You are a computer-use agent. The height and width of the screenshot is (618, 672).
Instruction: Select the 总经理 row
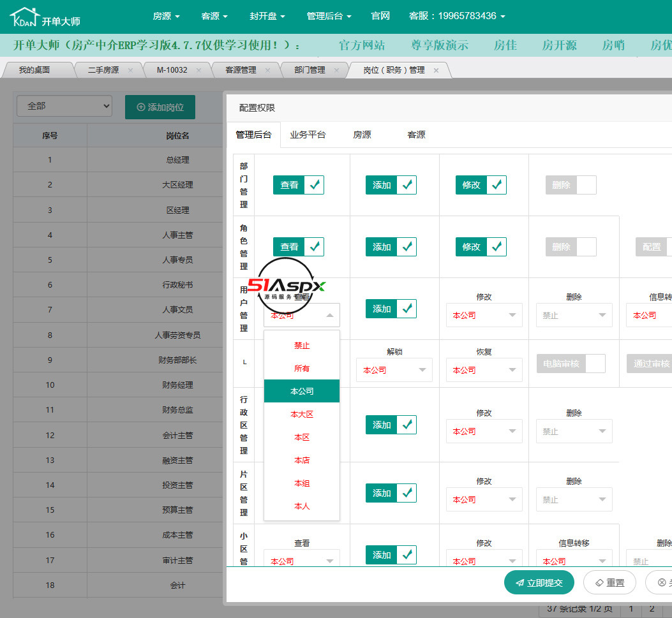[118, 159]
